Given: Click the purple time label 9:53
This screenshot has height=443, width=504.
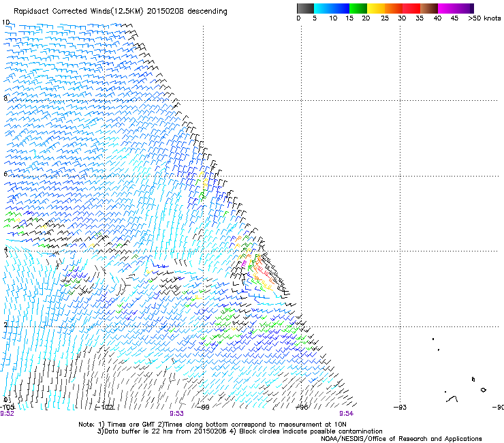Looking at the screenshot, I should click(177, 414).
